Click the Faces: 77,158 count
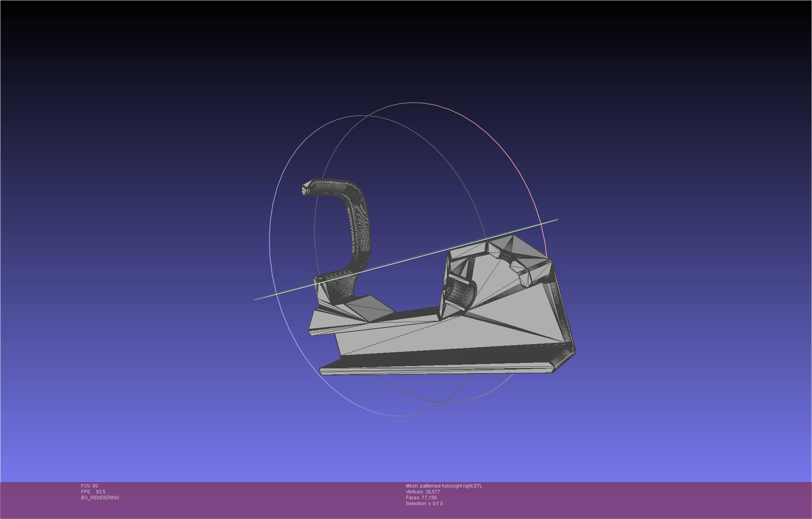The width and height of the screenshot is (812, 519). pos(421,498)
